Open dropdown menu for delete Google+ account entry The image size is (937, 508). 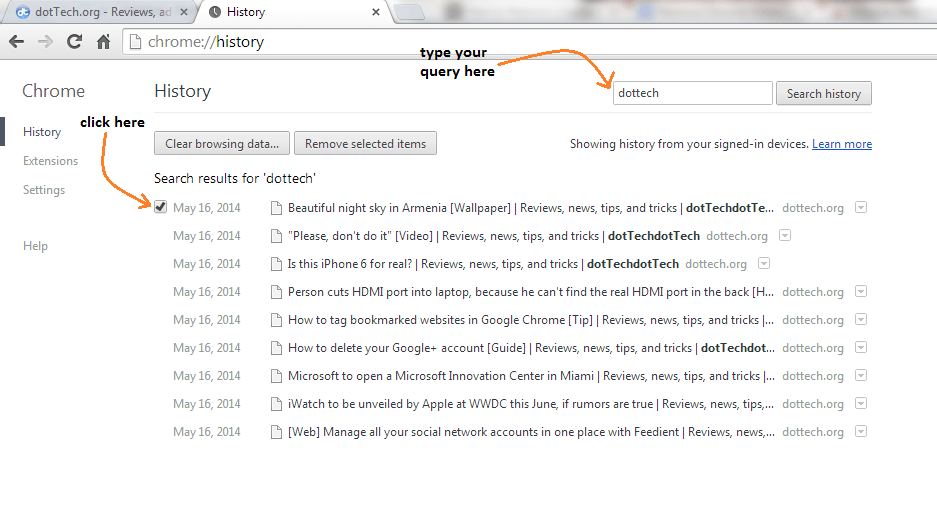point(861,347)
